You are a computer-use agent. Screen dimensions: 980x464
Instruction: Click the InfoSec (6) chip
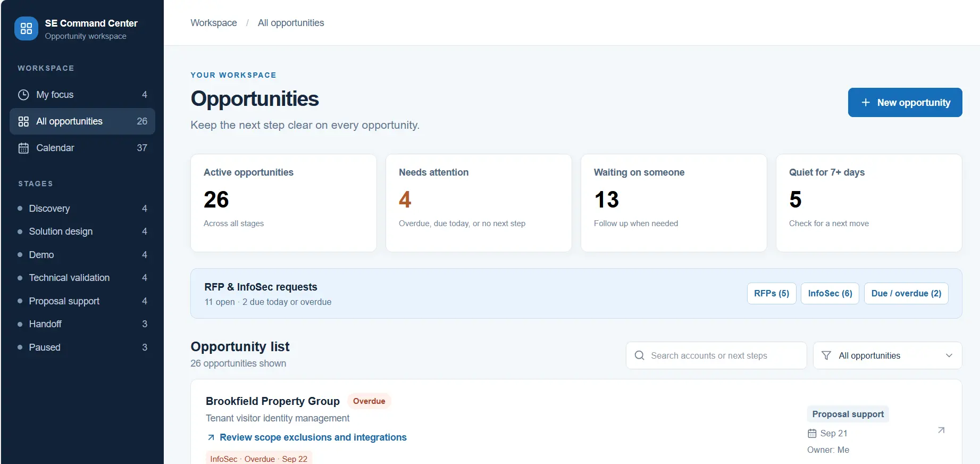pyautogui.click(x=830, y=293)
